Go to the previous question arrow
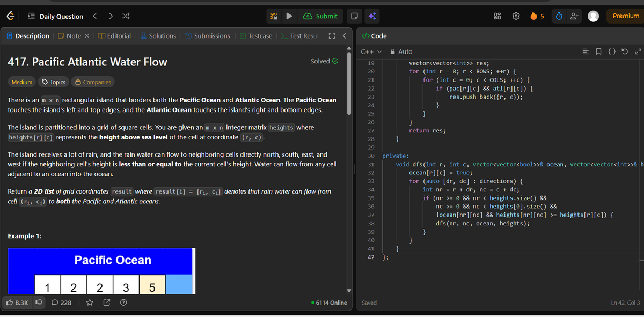The image size is (644, 317). [x=95, y=16]
